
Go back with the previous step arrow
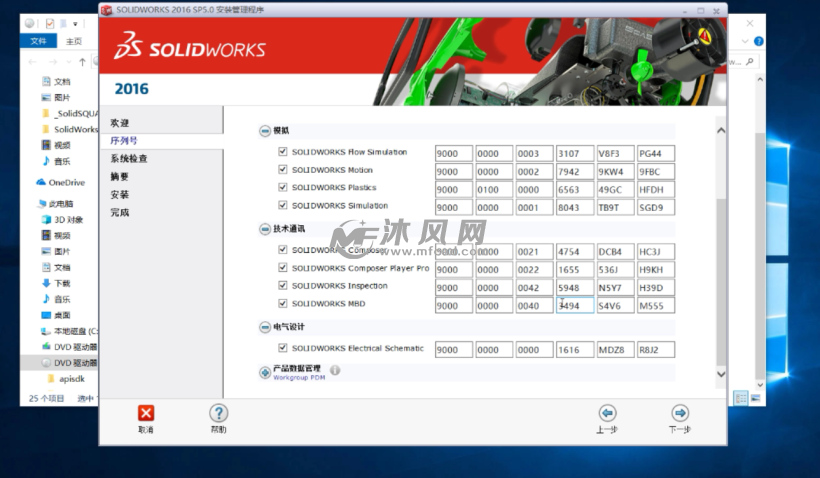607,413
